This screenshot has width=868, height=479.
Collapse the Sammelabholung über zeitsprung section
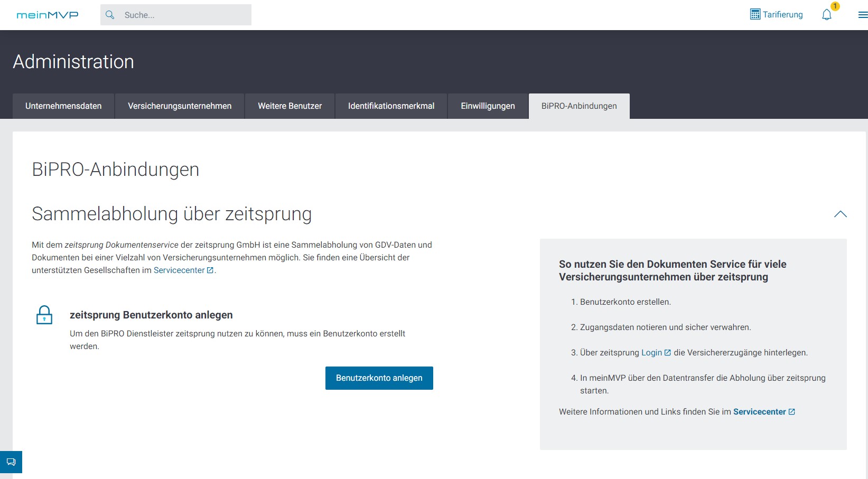tap(840, 214)
